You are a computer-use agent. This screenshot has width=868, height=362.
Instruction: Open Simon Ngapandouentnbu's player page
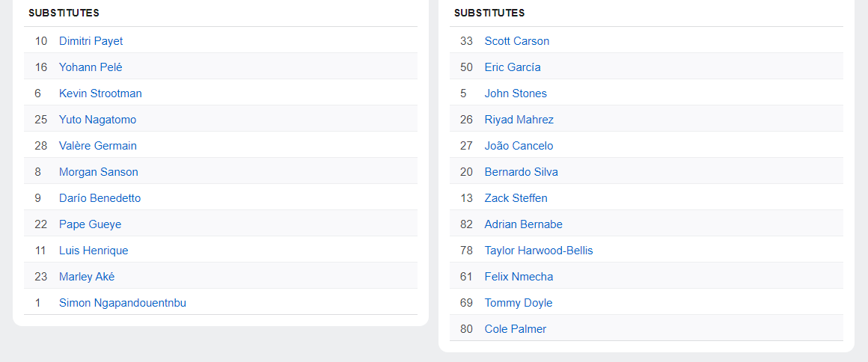click(x=122, y=303)
